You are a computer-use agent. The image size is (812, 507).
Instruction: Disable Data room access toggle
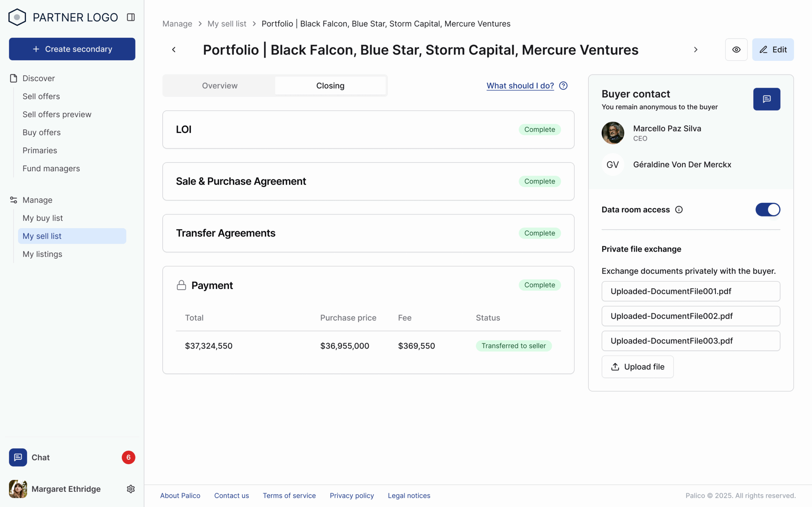[x=767, y=209]
